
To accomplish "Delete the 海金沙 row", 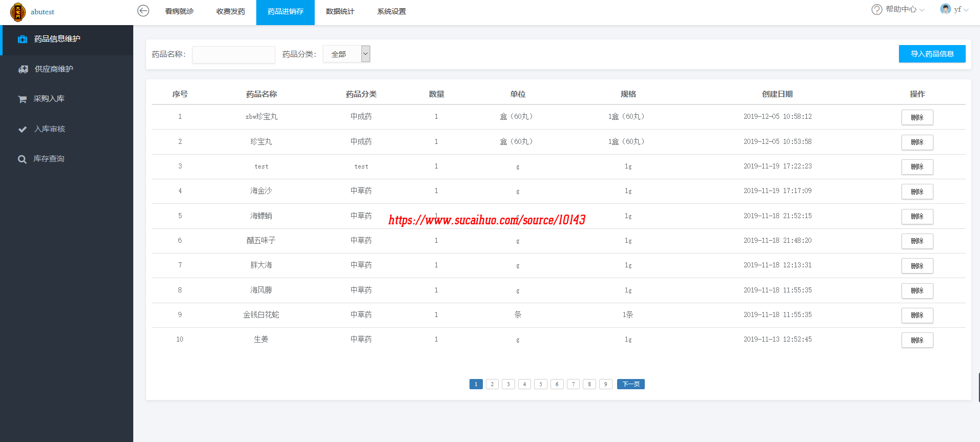I will 916,192.
